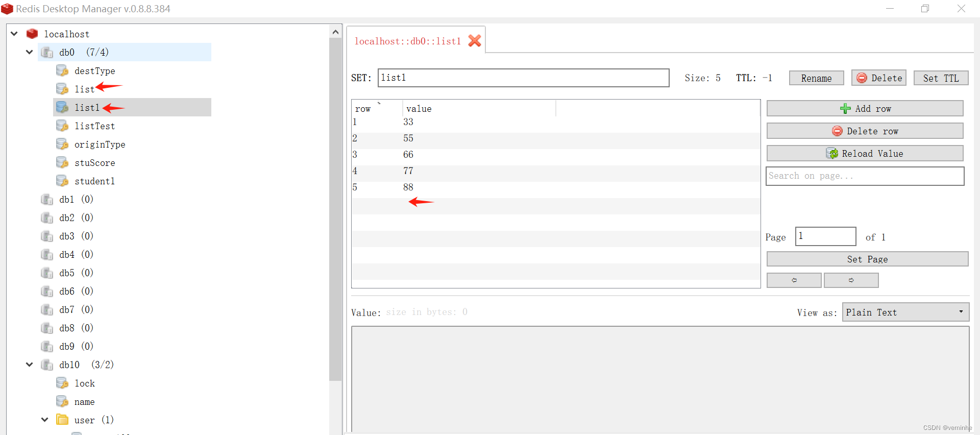Click the Set Page button
The image size is (980, 435).
867,259
